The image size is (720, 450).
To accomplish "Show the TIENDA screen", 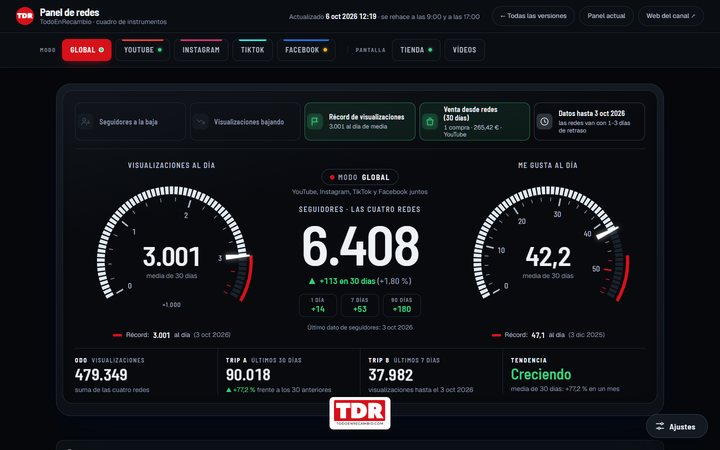I will pos(416,50).
